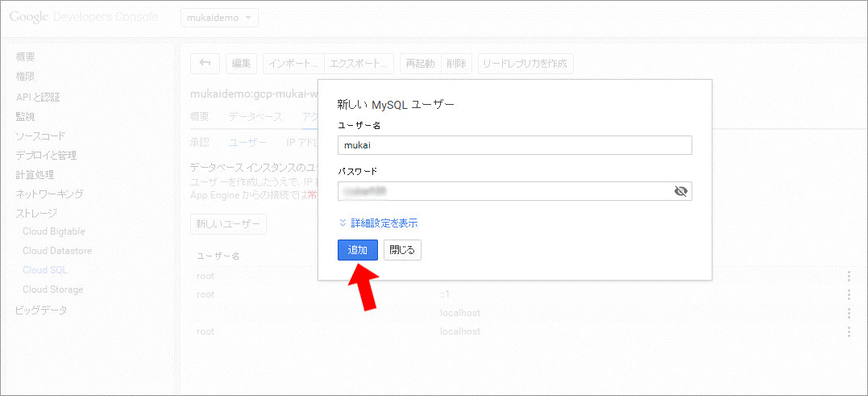Click the 閉じる button in dialog
The width and height of the screenshot is (868, 396).
tap(402, 250)
